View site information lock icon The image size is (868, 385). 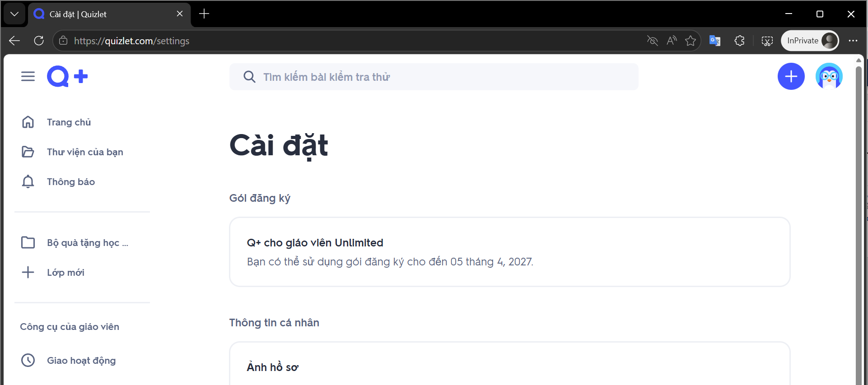tap(63, 41)
